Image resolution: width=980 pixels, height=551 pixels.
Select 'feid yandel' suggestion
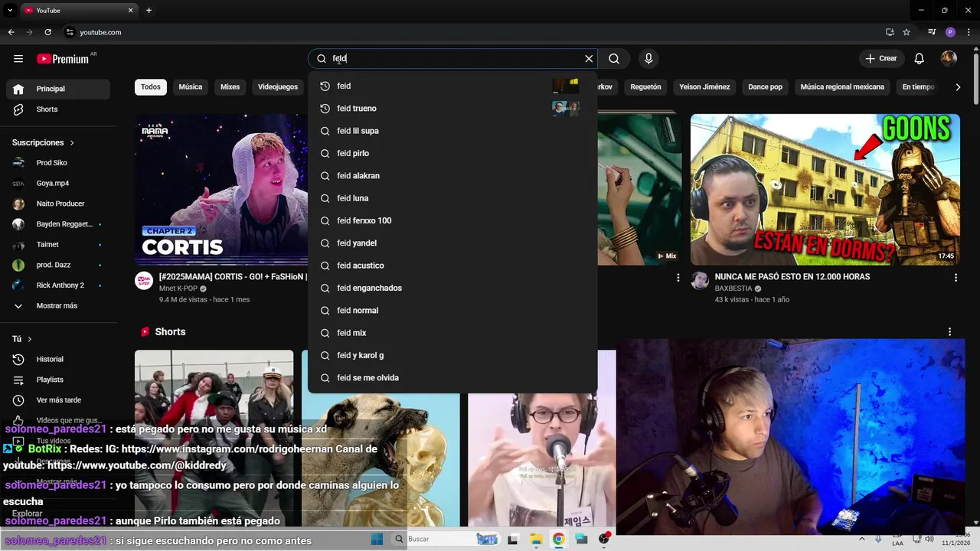point(452,243)
